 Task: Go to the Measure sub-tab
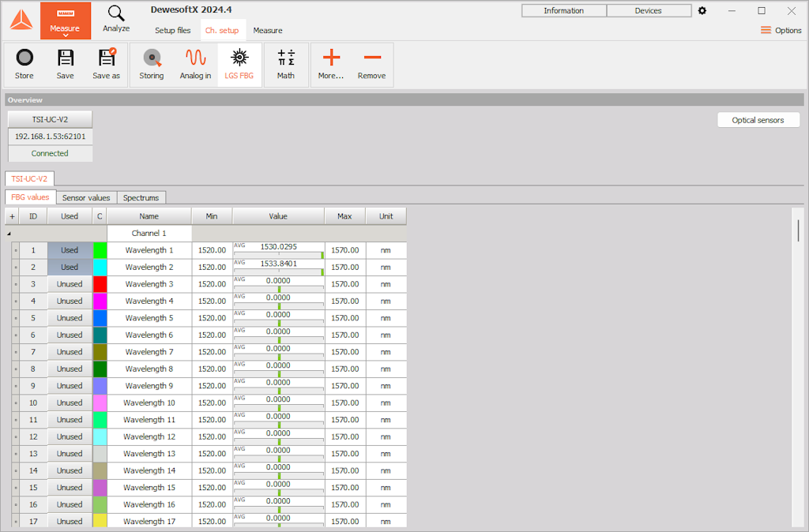[x=268, y=31]
